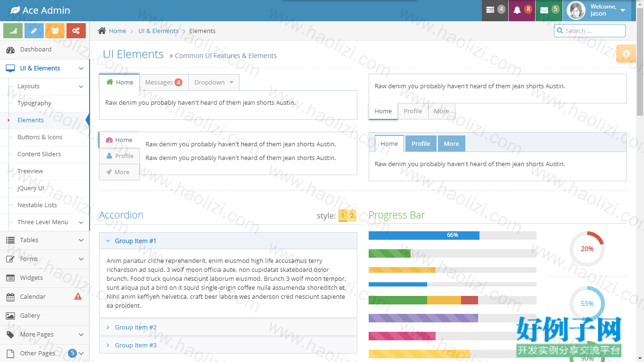644x362 pixels.
Task: Click the UI & Elements monitor icon
Action: 10,68
